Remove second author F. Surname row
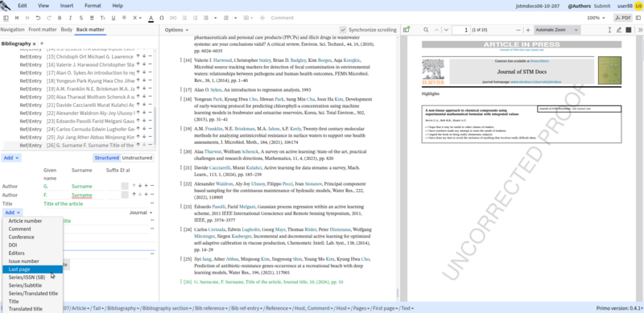 [152, 195]
